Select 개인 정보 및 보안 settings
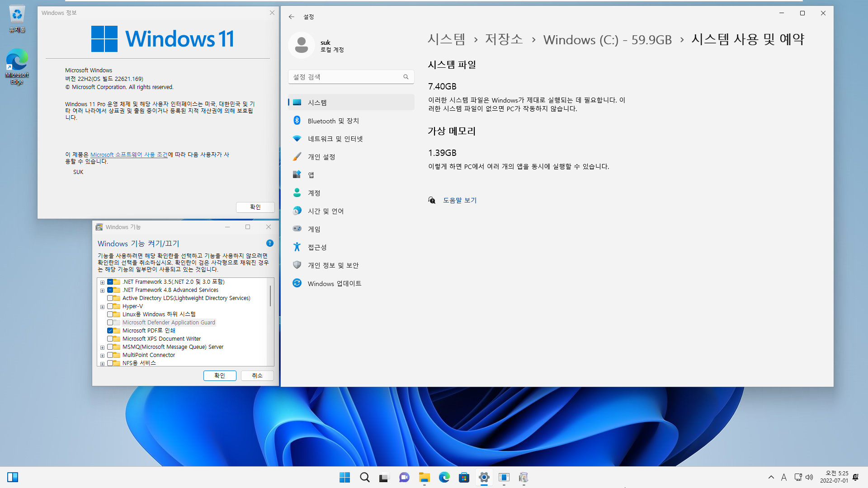The image size is (868, 488). [333, 265]
